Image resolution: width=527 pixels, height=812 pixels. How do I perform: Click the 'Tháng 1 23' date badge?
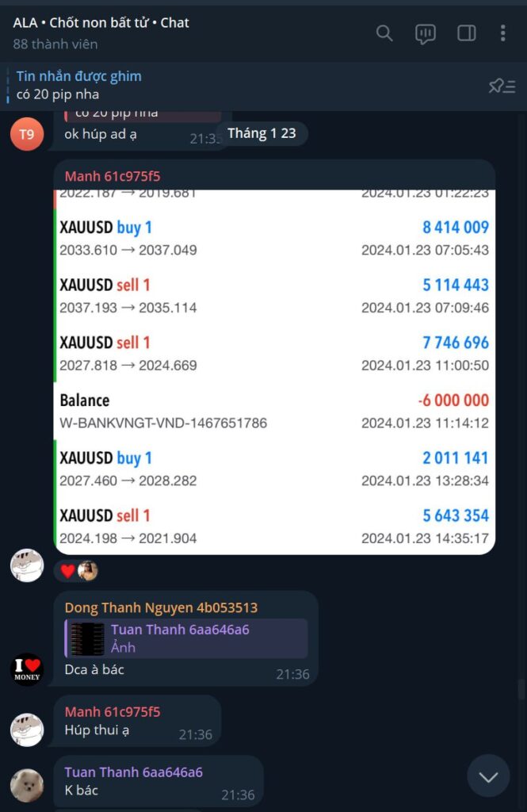click(x=262, y=133)
